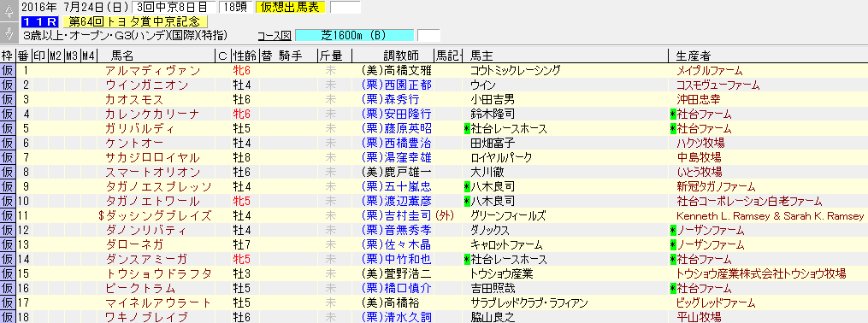Open the コース図 link

[275, 36]
